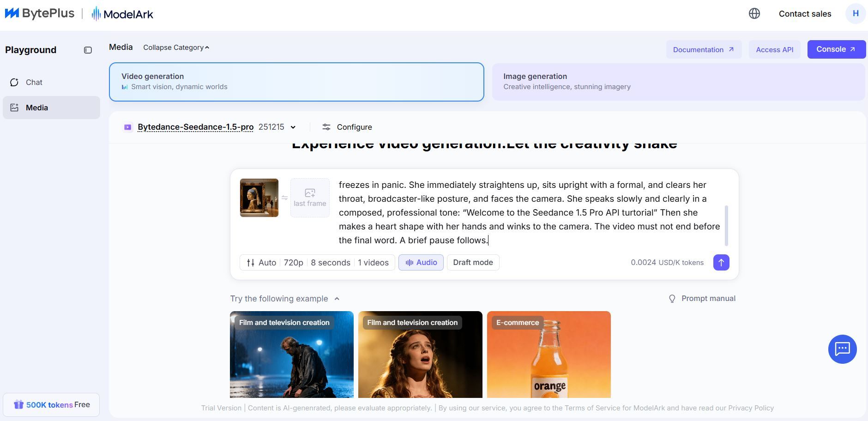Select the Image generation tab

point(678,82)
